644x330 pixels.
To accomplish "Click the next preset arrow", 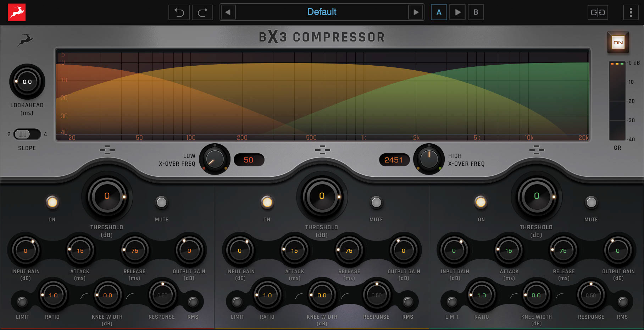I will pos(416,12).
